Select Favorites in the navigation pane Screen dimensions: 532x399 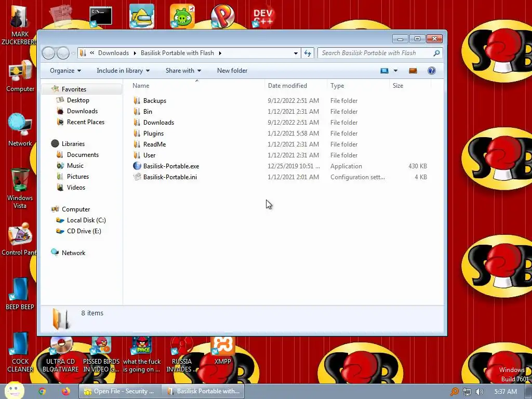pyautogui.click(x=74, y=89)
